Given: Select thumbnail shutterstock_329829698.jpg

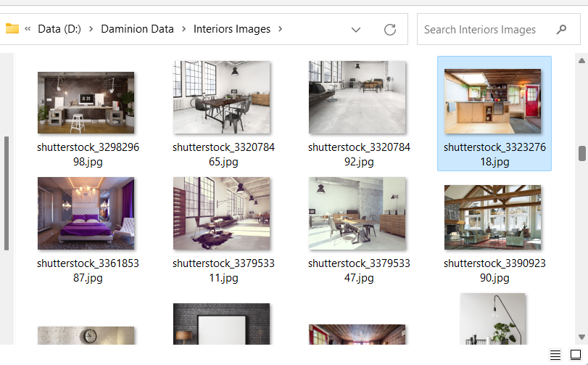Looking at the screenshot, I should point(86,102).
